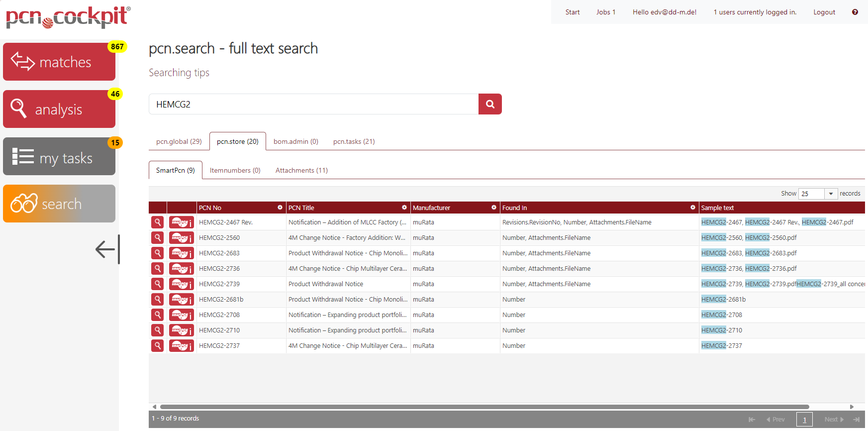Click the horizontal scrollbar under the table
This screenshot has width=868, height=431.
click(x=484, y=407)
